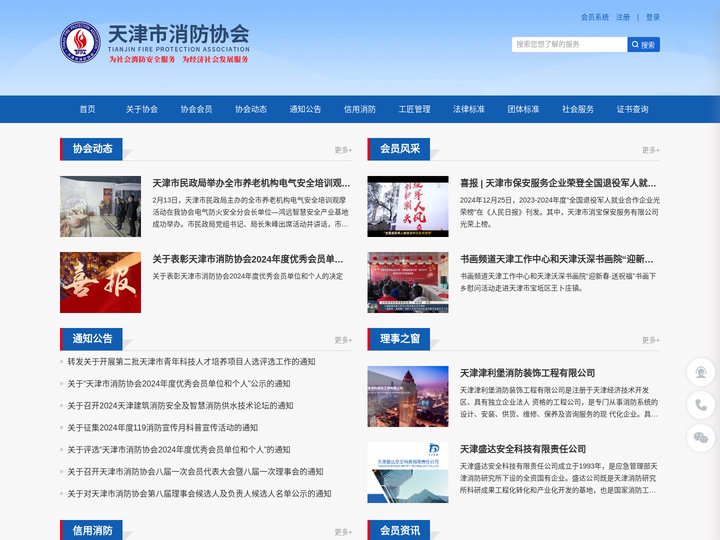The width and height of the screenshot is (720, 540).
Task: Open notice 关于"天津市消防协会2024年度优秀会员单位和个人"公示的通知
Action: coord(179,384)
